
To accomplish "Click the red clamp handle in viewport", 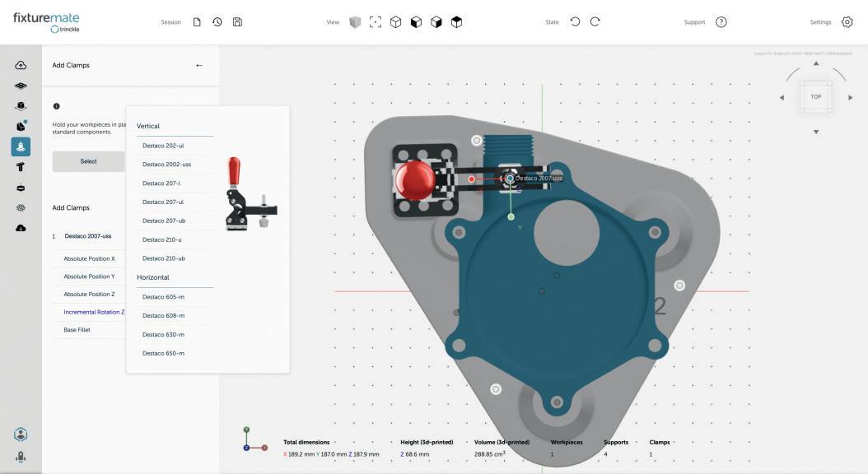I will click(x=414, y=179).
